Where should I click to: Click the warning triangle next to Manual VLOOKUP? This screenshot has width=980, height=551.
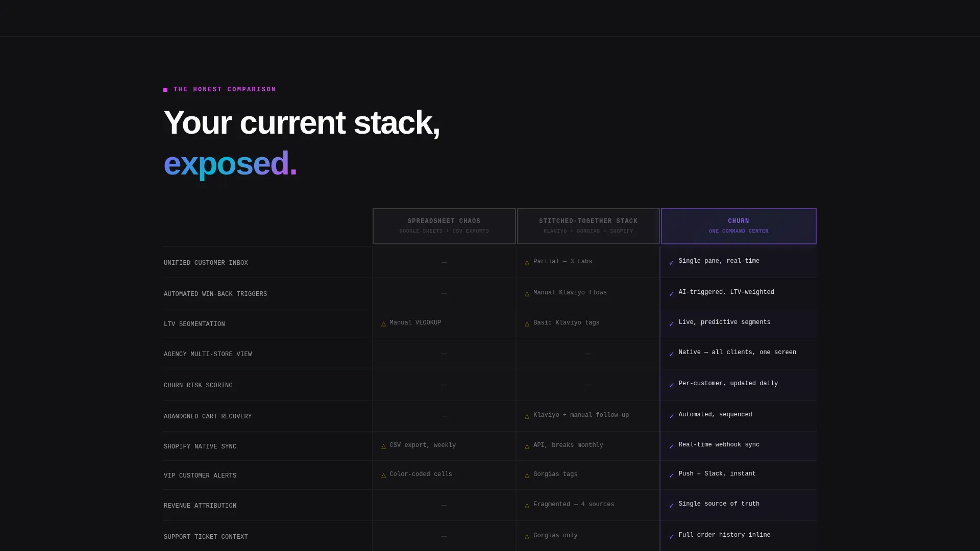coord(383,324)
